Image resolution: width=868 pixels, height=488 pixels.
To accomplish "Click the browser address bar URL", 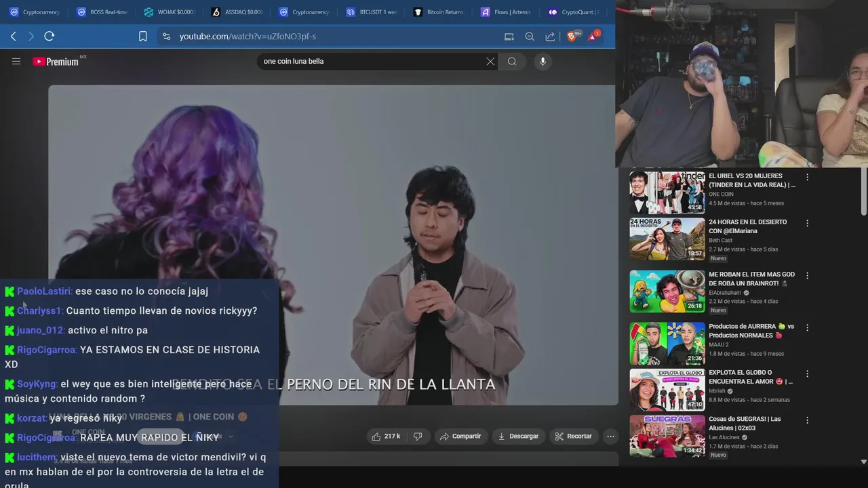I will pos(248,37).
